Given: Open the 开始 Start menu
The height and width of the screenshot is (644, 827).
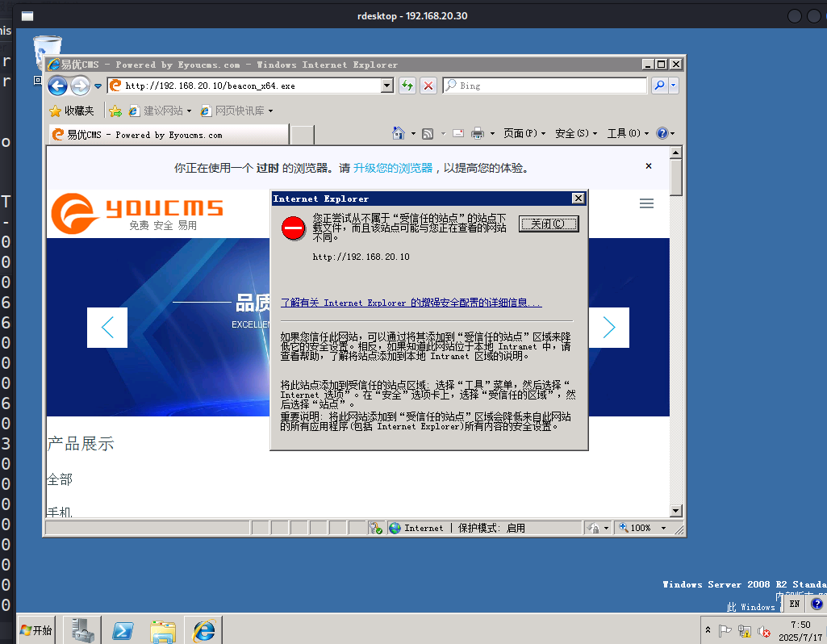Looking at the screenshot, I should [36, 630].
